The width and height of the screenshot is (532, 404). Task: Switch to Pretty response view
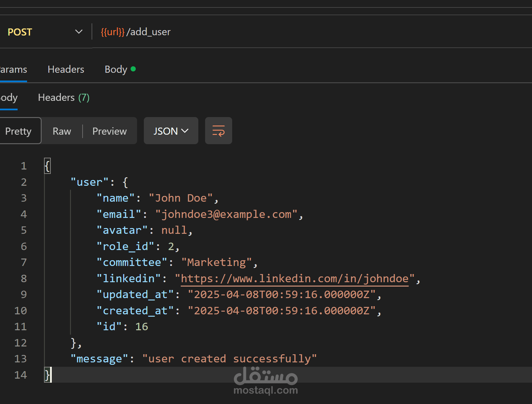pos(18,131)
